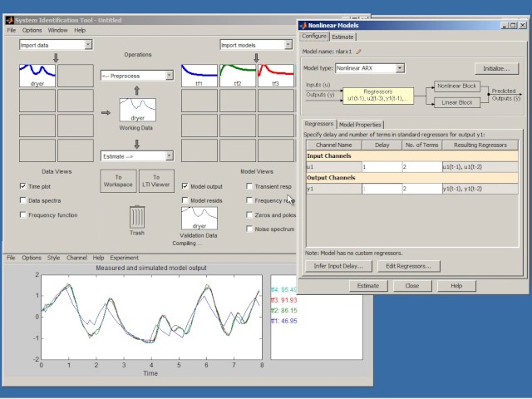Click the Nonlinear Block in the diagram

click(457, 86)
